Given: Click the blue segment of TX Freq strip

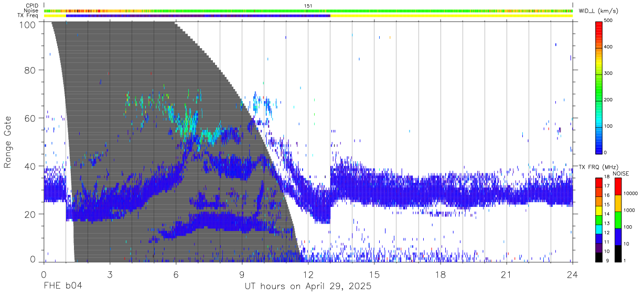Looking at the screenshot, I should [x=198, y=16].
